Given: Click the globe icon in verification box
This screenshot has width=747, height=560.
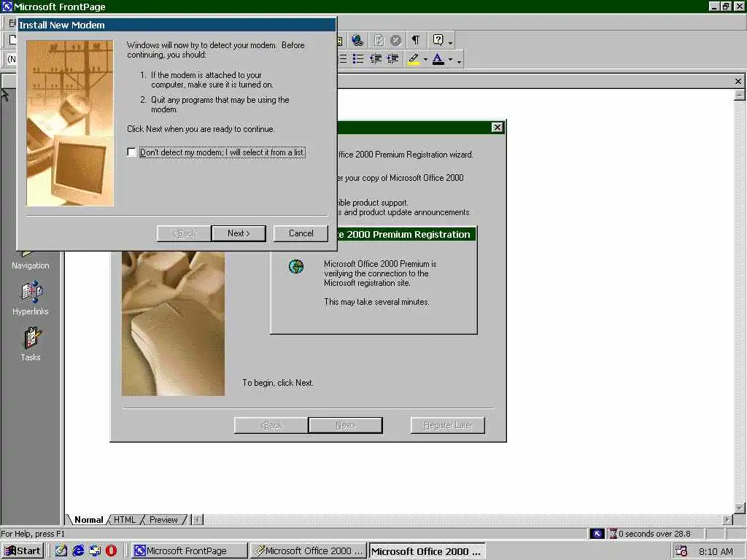Looking at the screenshot, I should coord(296,266).
